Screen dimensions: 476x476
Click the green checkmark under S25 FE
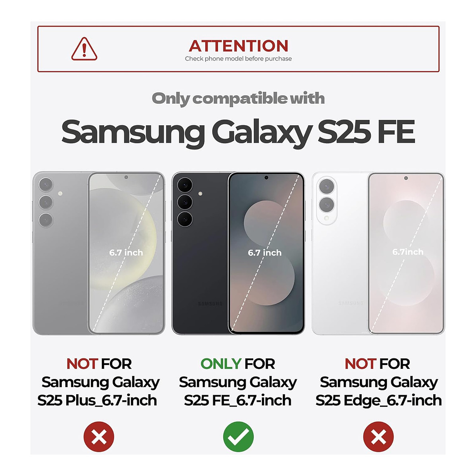click(x=238, y=436)
